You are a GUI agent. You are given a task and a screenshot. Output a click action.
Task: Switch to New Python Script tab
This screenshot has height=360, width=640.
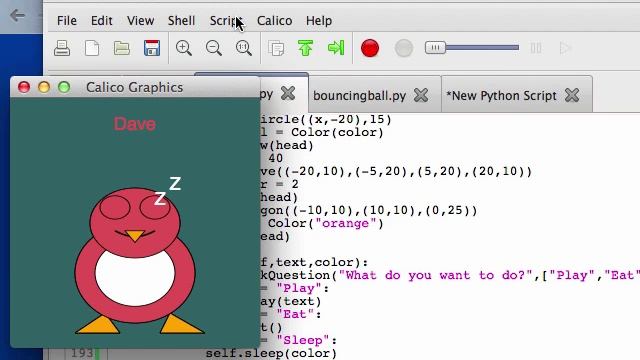tap(501, 96)
